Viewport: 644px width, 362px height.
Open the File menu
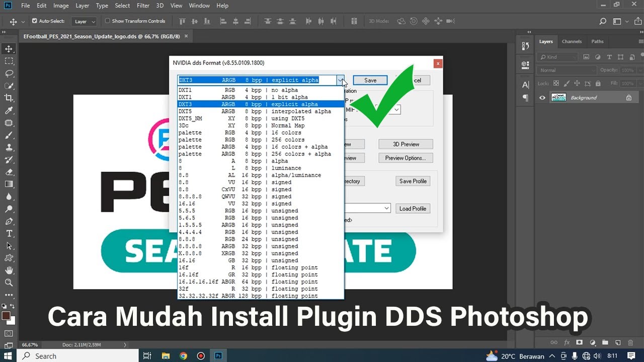tap(26, 6)
